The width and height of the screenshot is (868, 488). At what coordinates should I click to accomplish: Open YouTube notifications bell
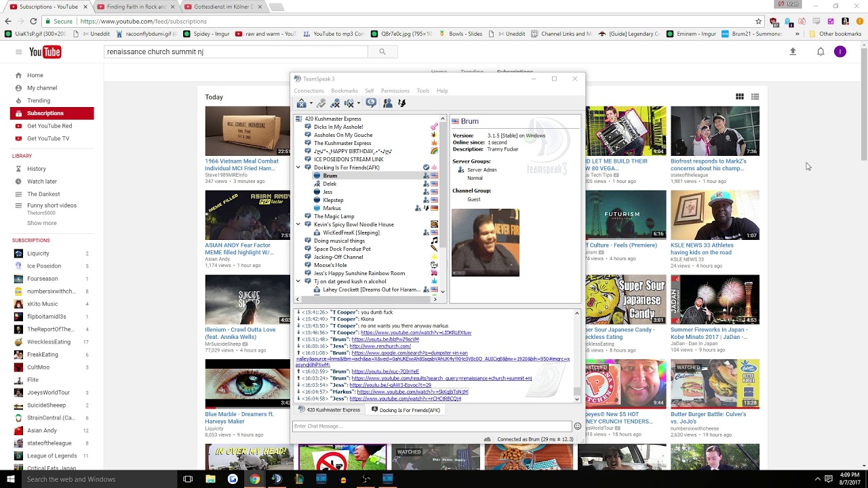pos(821,52)
